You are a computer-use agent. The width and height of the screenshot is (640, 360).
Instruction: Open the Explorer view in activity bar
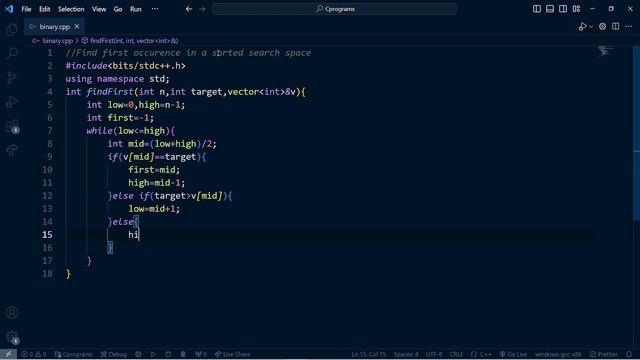coord(12,29)
